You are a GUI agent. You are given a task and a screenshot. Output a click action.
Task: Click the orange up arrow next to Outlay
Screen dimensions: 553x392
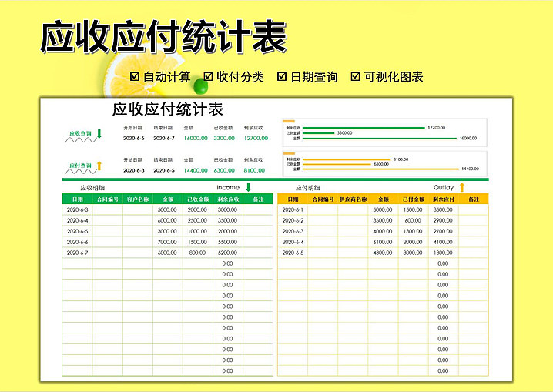point(461,187)
